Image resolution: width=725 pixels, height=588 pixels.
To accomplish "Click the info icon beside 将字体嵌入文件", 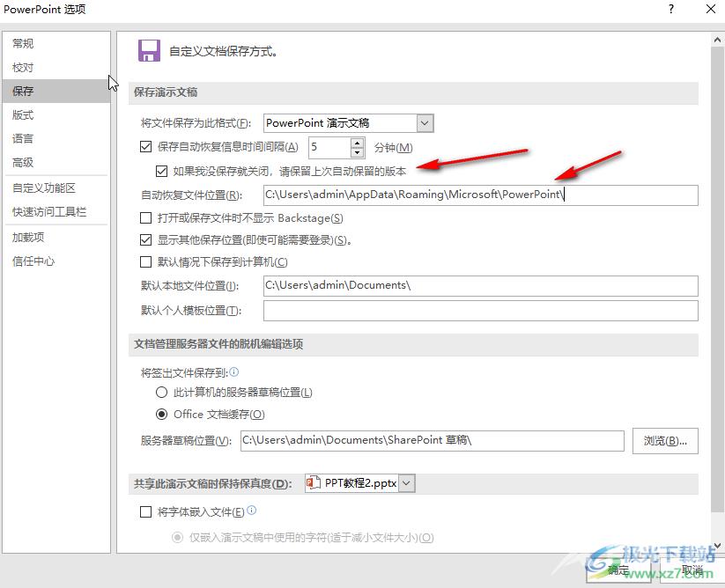I will click(252, 510).
